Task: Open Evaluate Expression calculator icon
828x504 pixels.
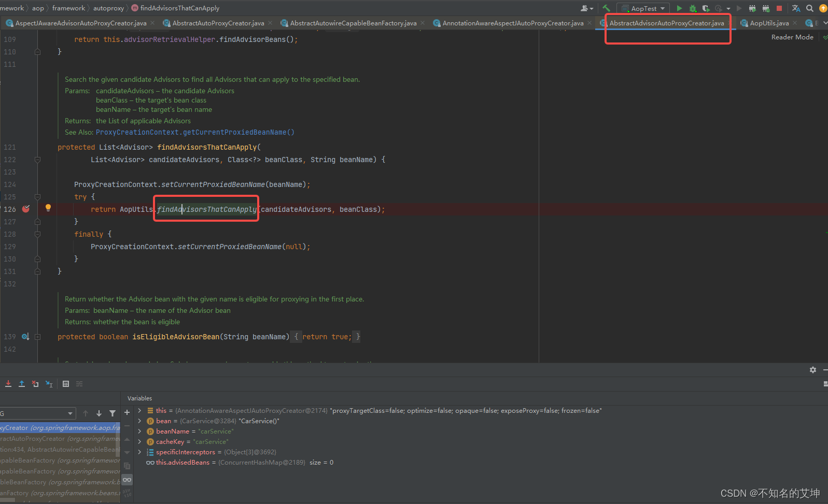Action: pyautogui.click(x=66, y=384)
